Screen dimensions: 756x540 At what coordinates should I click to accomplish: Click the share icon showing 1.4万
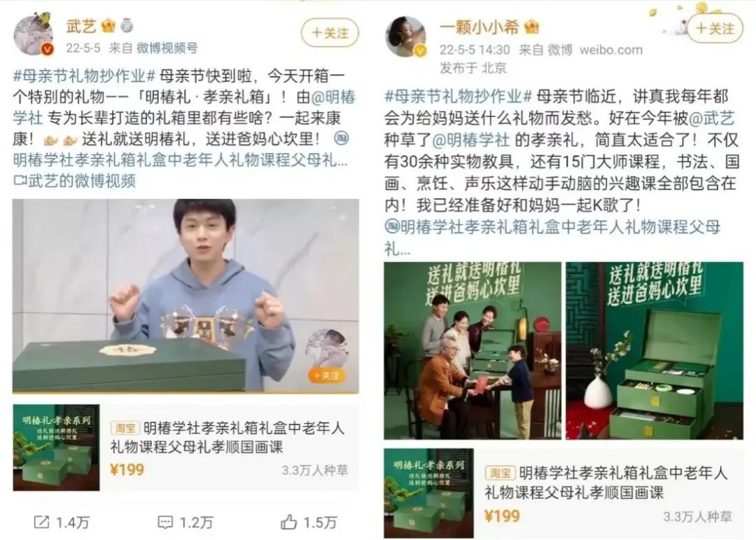(41, 522)
